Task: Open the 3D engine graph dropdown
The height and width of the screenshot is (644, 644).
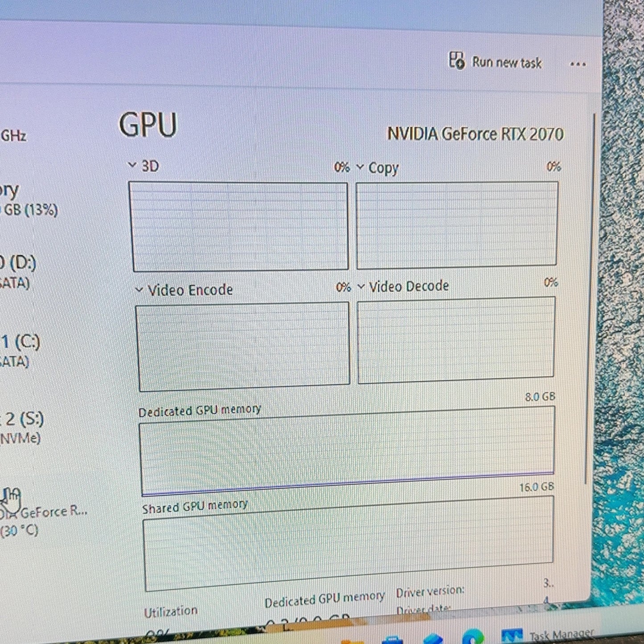Action: (132, 165)
